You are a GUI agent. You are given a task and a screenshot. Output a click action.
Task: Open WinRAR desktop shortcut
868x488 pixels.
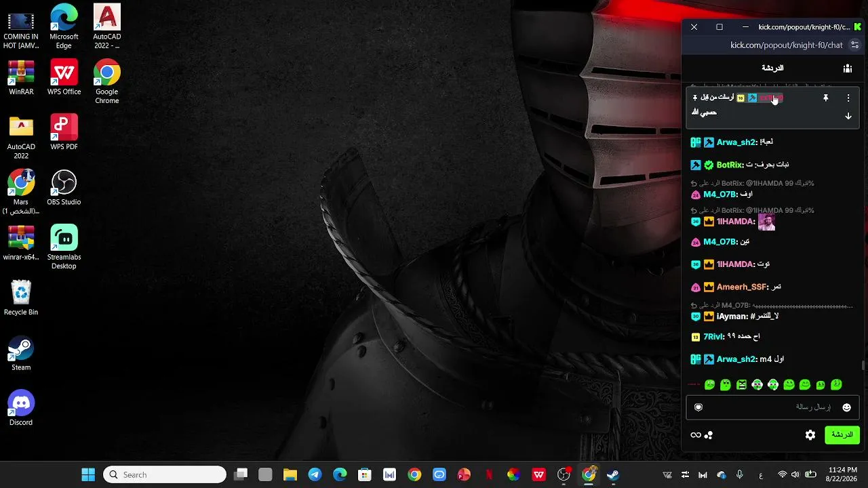(21, 78)
